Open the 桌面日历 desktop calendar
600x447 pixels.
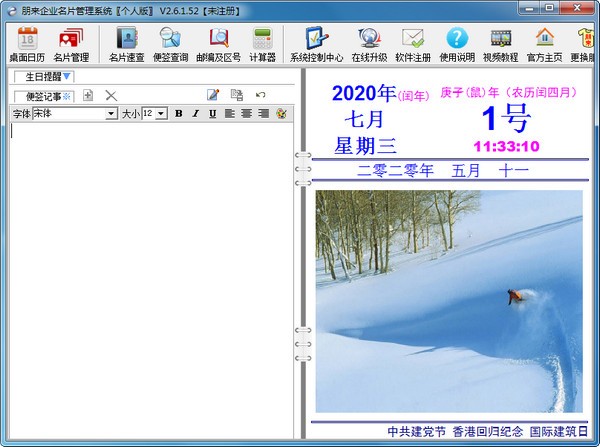click(x=27, y=44)
